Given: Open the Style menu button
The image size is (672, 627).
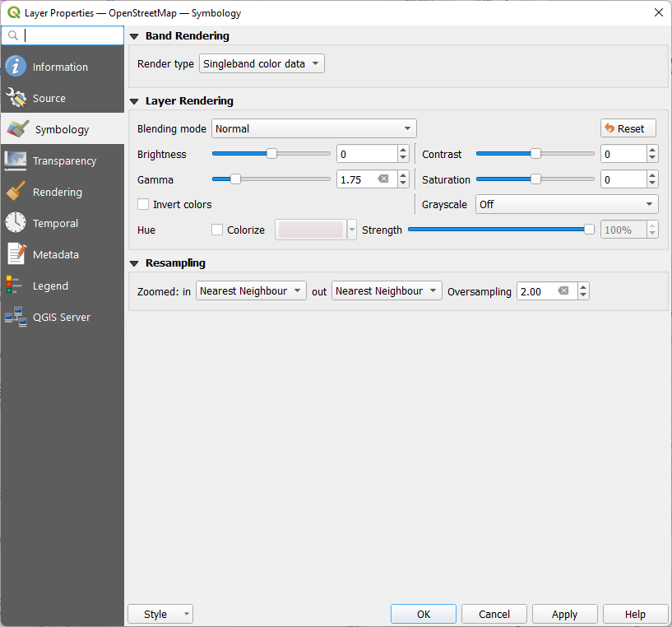Looking at the screenshot, I should click(160, 614).
